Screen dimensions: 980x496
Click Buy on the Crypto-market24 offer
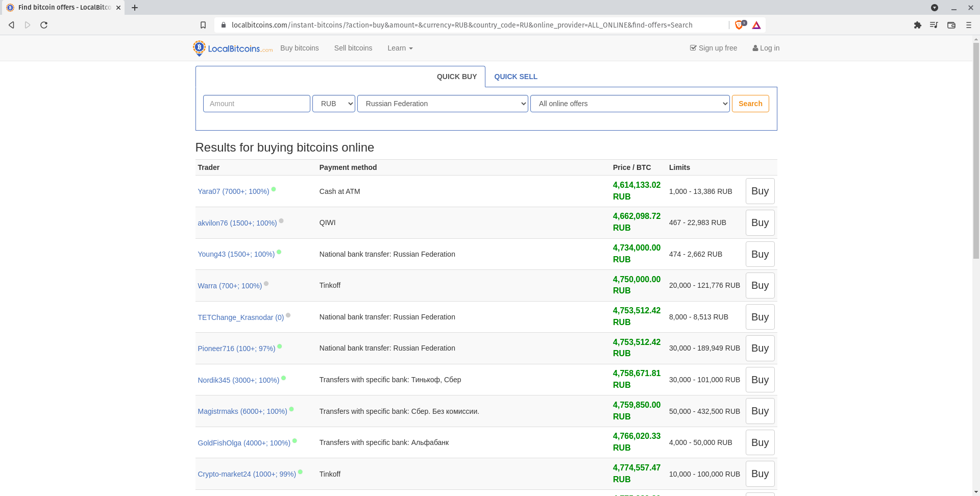click(x=760, y=474)
